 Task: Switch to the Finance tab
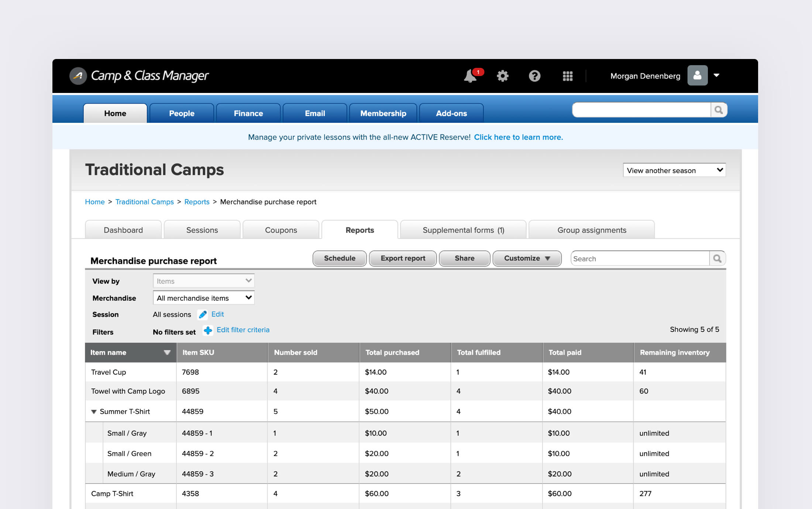[x=248, y=113]
